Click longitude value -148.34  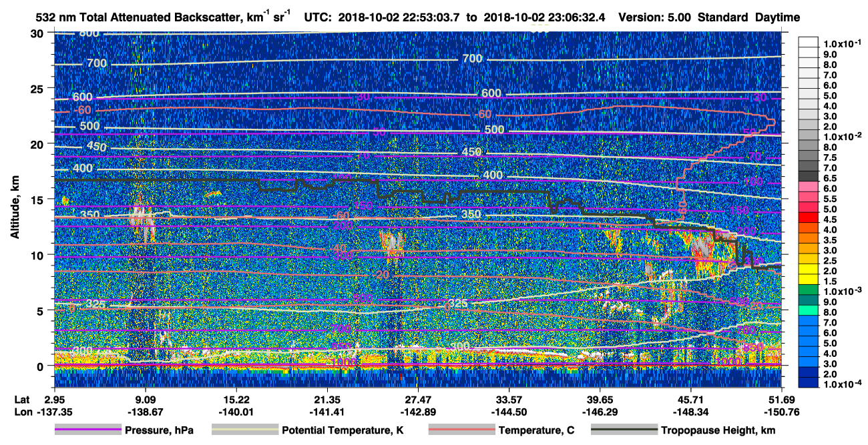(x=691, y=412)
